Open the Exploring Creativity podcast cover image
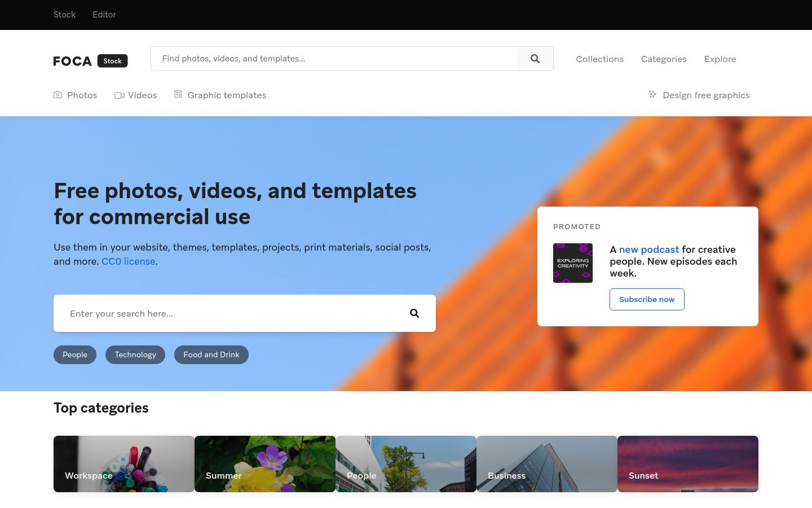The width and height of the screenshot is (812, 508). tap(572, 263)
